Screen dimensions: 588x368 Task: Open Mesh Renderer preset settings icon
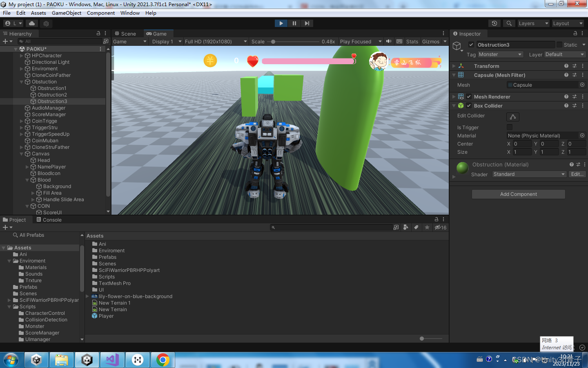tap(575, 96)
